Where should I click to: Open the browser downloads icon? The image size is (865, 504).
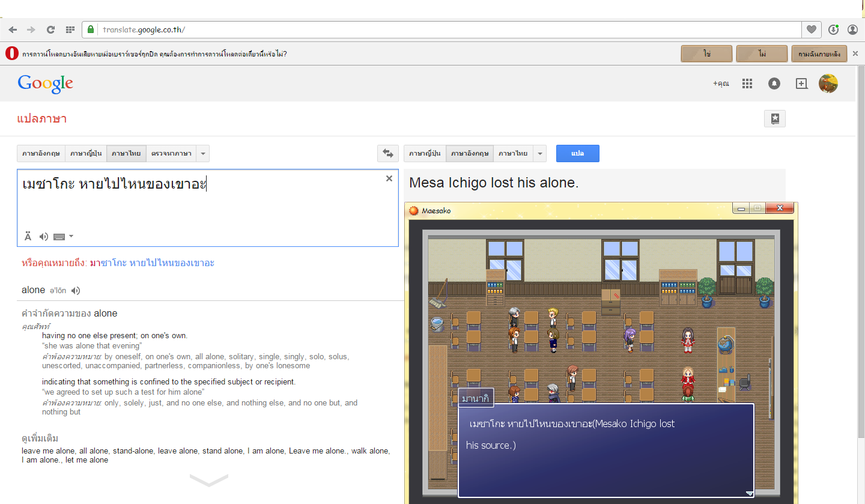coord(833,29)
